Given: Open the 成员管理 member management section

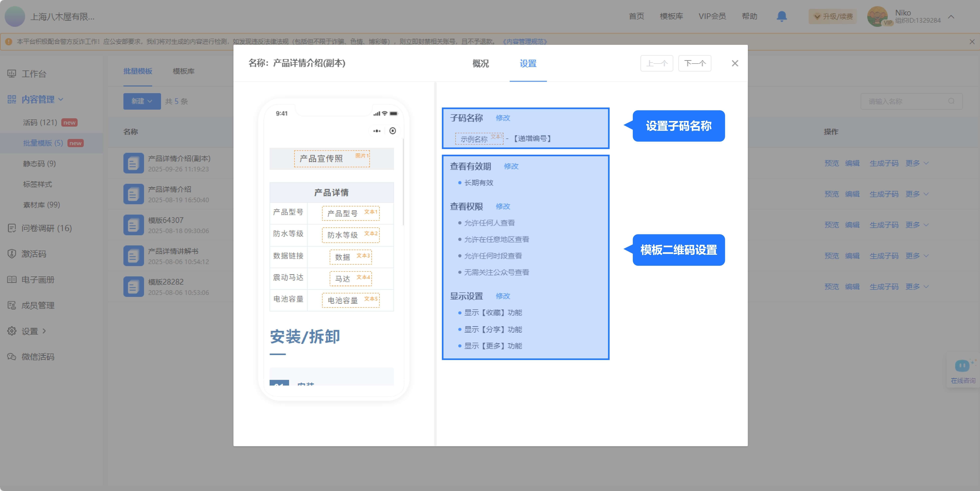Looking at the screenshot, I should coord(38,305).
